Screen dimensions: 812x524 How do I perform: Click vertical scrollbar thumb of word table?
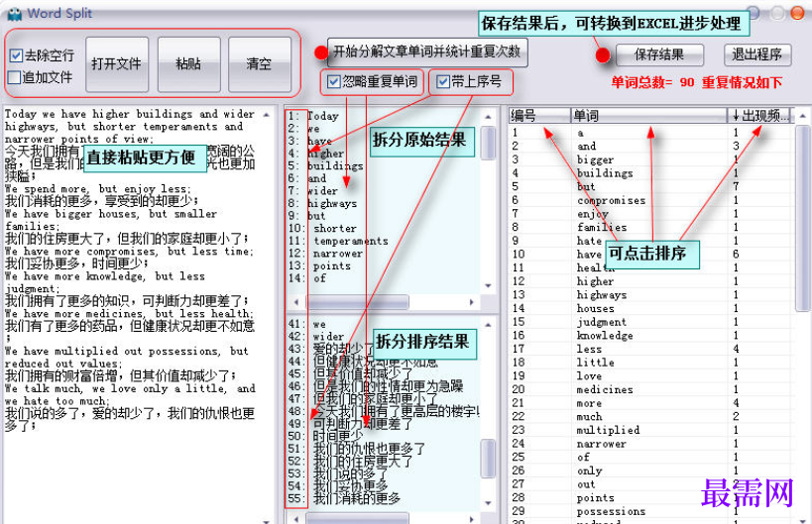pos(803,218)
